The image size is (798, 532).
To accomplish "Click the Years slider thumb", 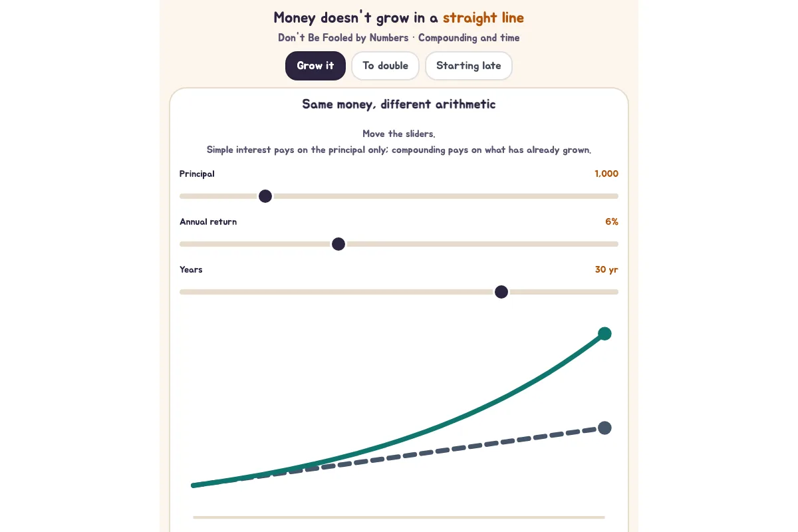I will [501, 292].
